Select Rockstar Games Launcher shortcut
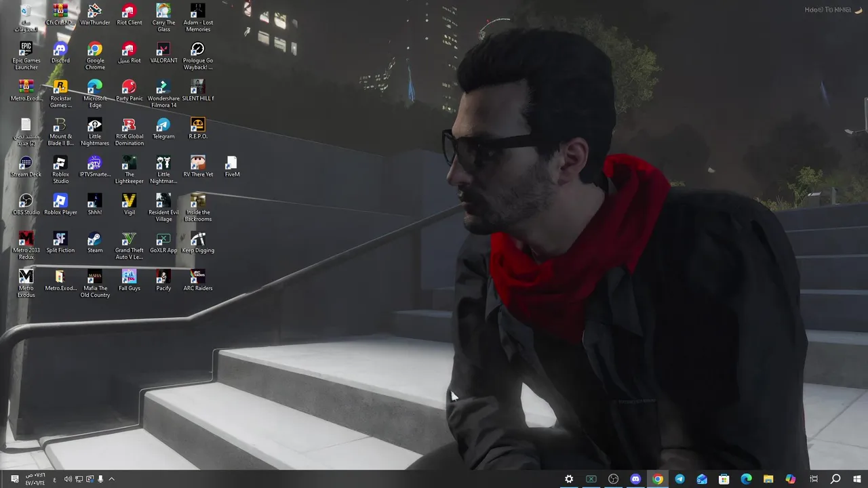Image resolution: width=868 pixels, height=488 pixels. [x=60, y=94]
